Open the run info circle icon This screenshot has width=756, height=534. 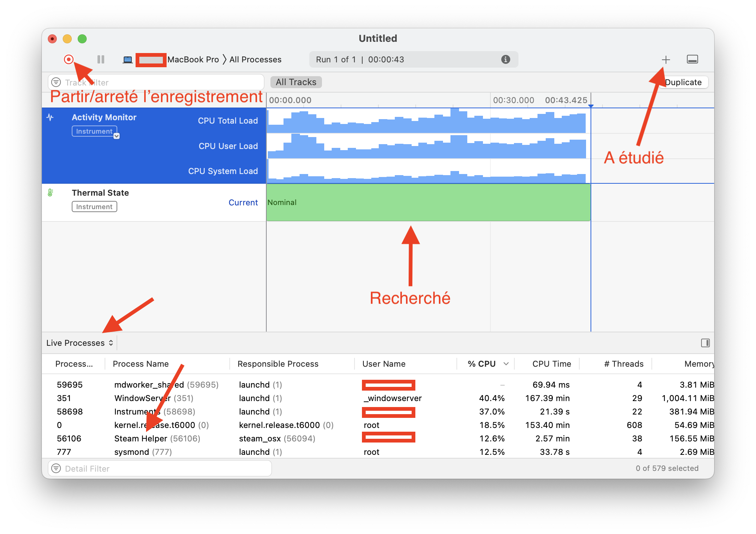[x=505, y=59]
